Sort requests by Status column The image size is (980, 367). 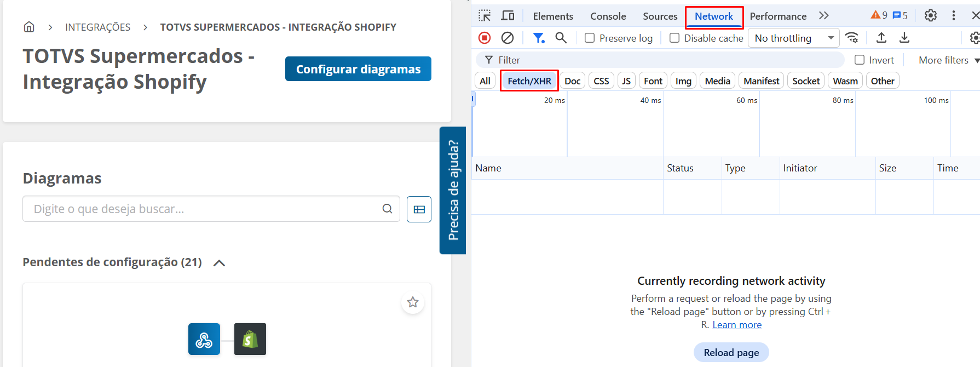pyautogui.click(x=692, y=168)
